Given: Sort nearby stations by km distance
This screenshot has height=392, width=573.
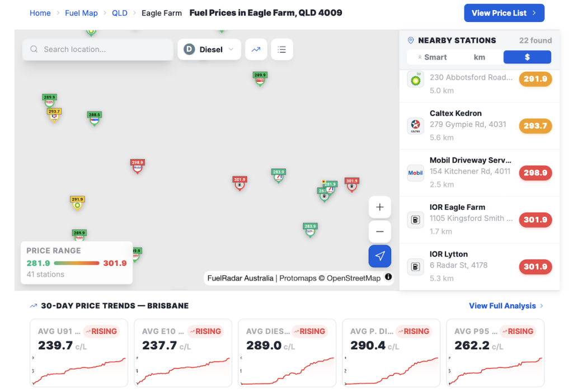Looking at the screenshot, I should pyautogui.click(x=480, y=57).
